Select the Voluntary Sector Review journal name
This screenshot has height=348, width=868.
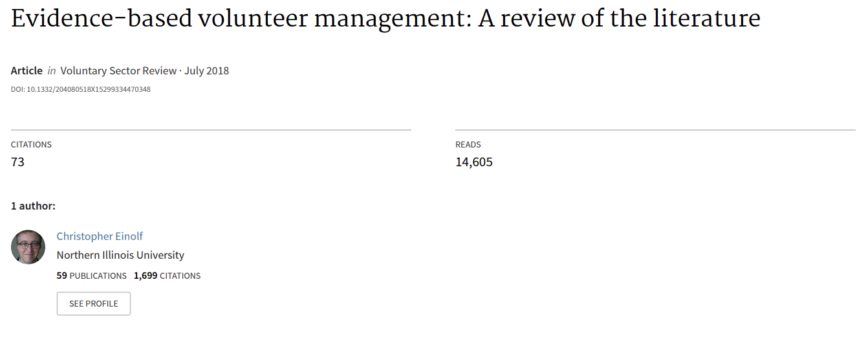coord(118,71)
